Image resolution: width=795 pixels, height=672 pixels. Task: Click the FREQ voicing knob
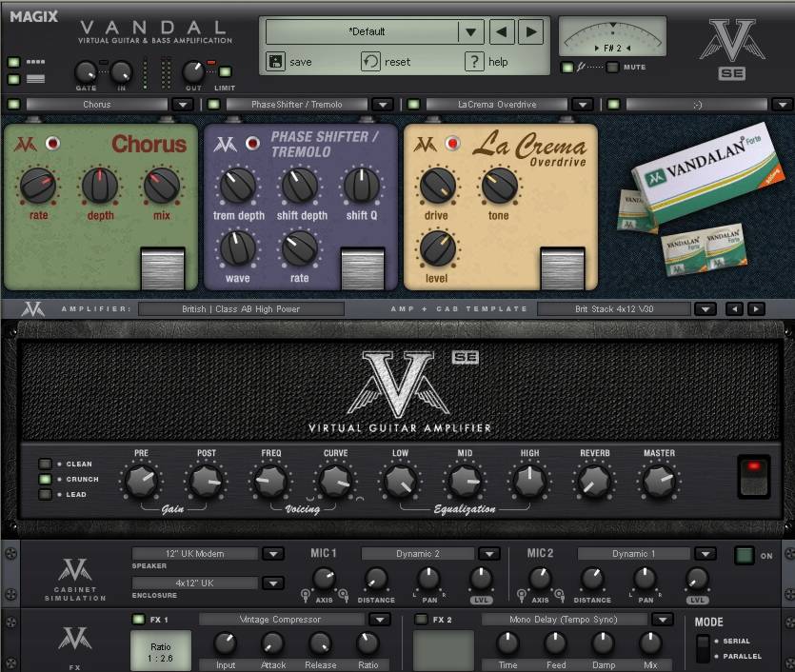[x=270, y=482]
